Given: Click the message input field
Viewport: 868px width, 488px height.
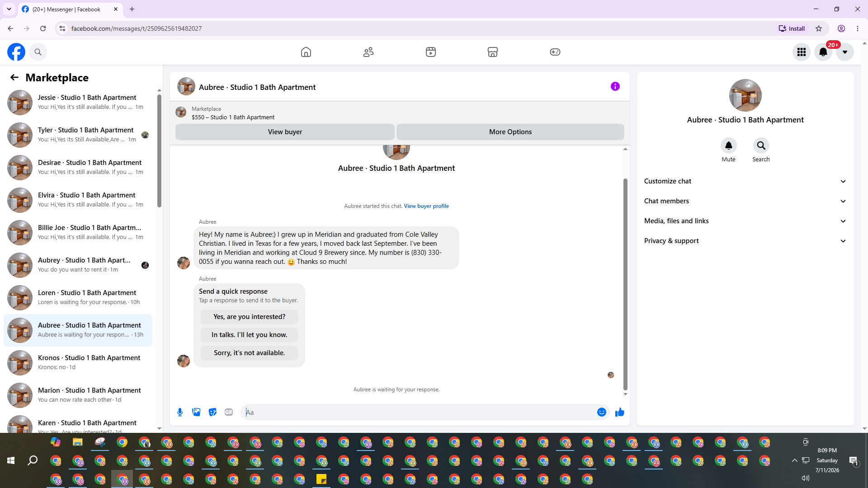Looking at the screenshot, I should click(x=420, y=412).
